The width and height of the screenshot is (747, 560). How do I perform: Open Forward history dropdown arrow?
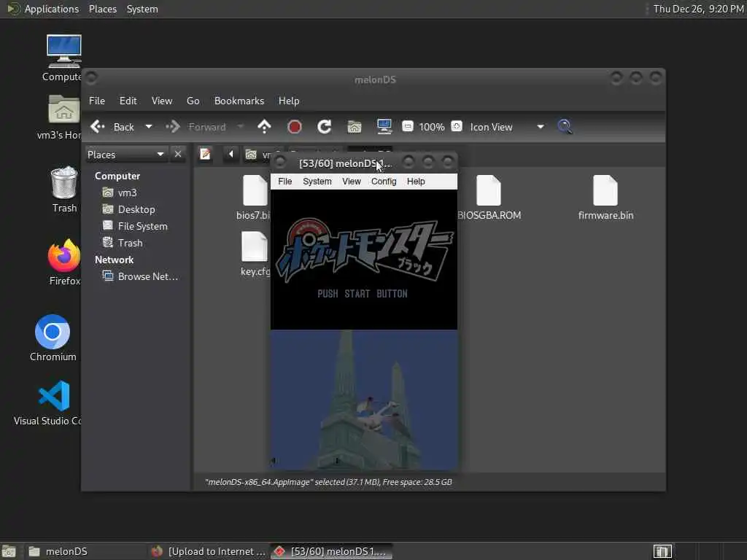pyautogui.click(x=240, y=127)
